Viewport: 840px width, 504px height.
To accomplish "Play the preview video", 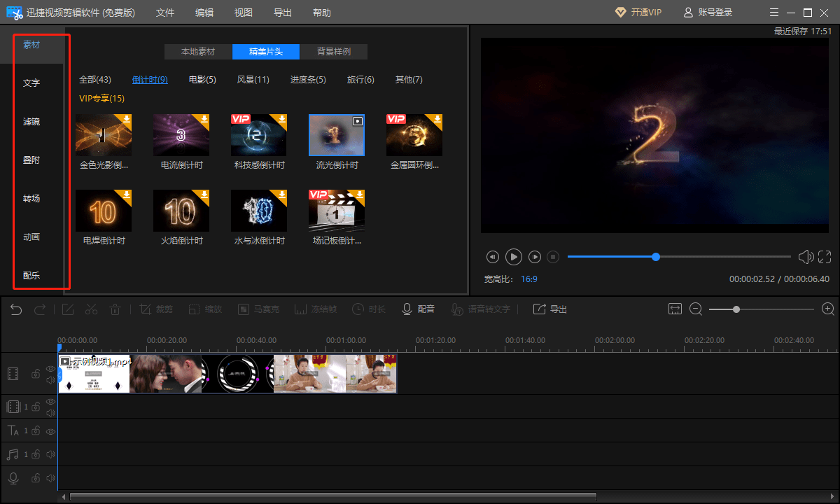I will click(514, 257).
